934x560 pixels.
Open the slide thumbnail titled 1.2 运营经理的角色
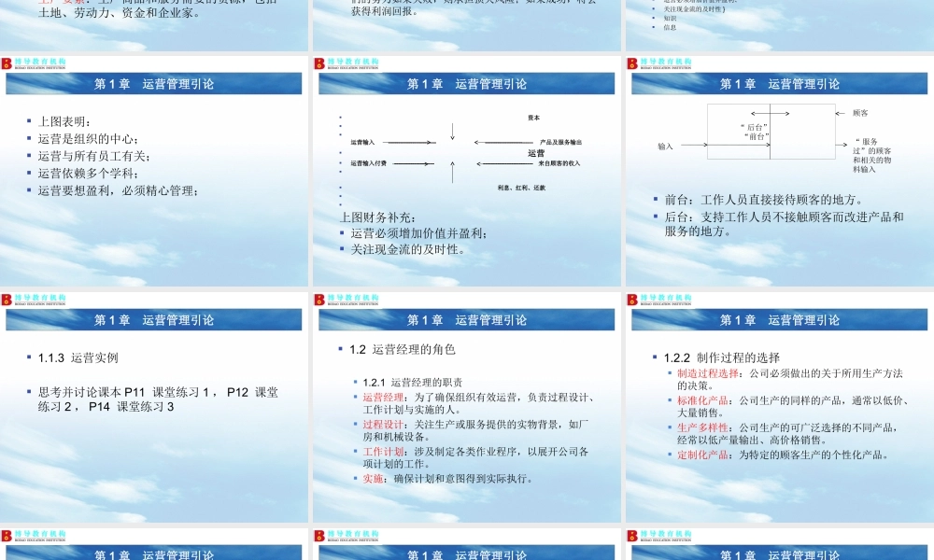point(467,407)
